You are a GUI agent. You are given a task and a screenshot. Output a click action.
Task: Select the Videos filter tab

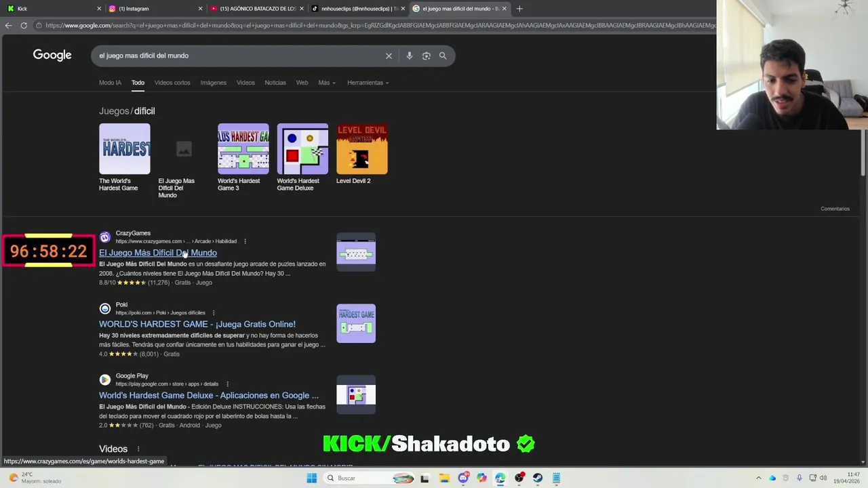(245, 83)
